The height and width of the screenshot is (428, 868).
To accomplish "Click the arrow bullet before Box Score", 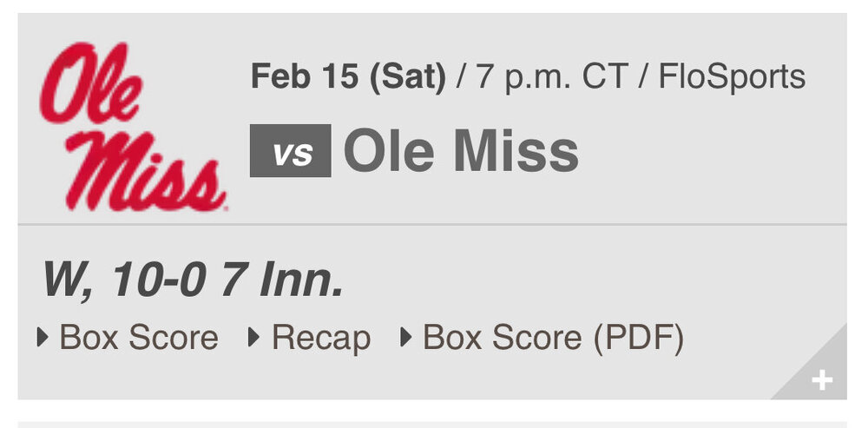I will (x=43, y=337).
